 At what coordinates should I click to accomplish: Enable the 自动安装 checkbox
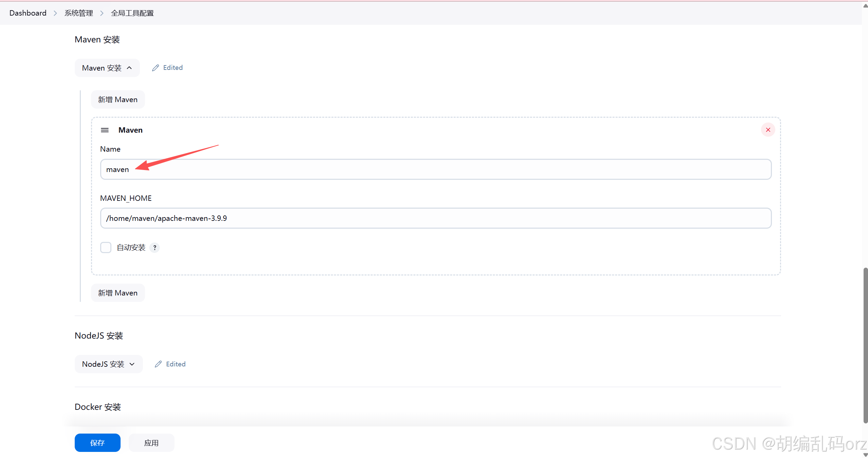click(x=106, y=248)
